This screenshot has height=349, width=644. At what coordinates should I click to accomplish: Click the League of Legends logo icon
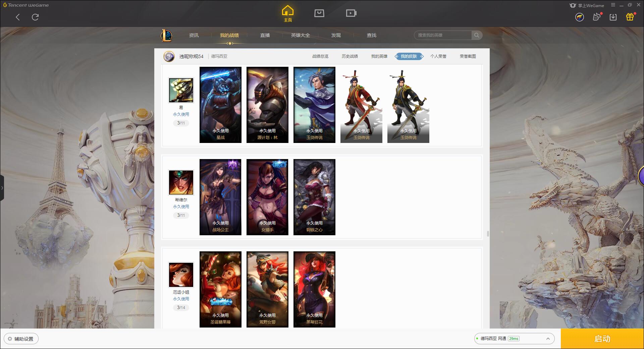166,35
